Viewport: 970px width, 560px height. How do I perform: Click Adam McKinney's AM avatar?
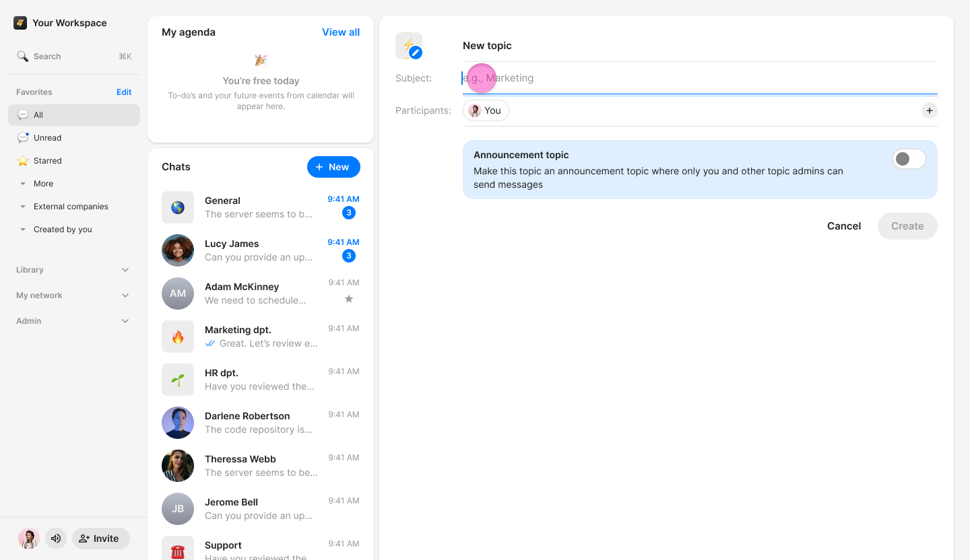[x=178, y=293]
